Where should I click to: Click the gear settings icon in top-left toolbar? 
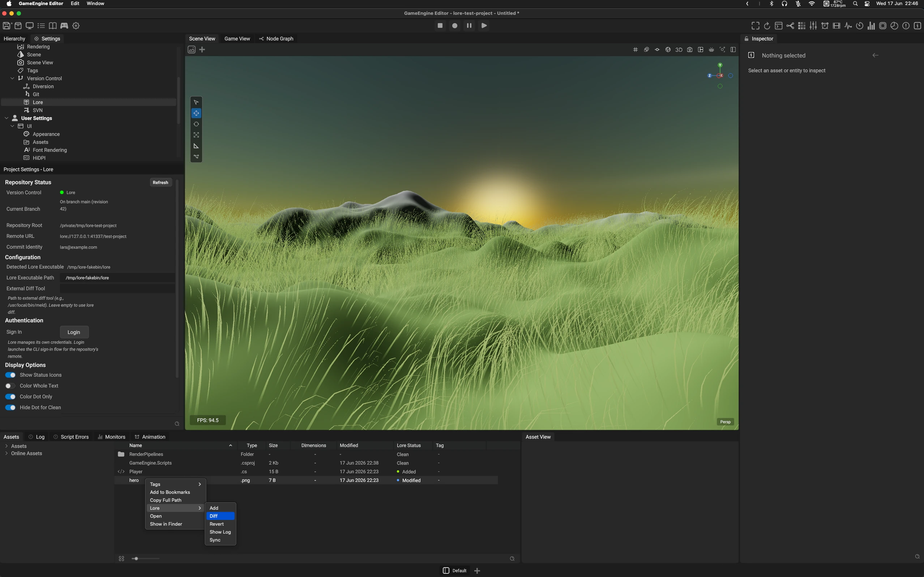click(x=76, y=26)
